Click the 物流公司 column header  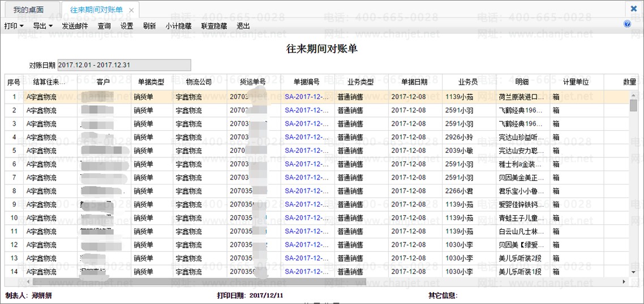[200, 82]
